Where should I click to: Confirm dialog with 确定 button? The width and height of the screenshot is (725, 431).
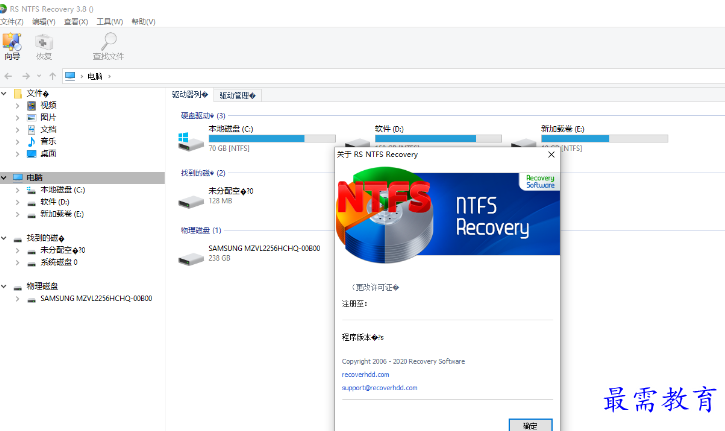[x=530, y=425]
